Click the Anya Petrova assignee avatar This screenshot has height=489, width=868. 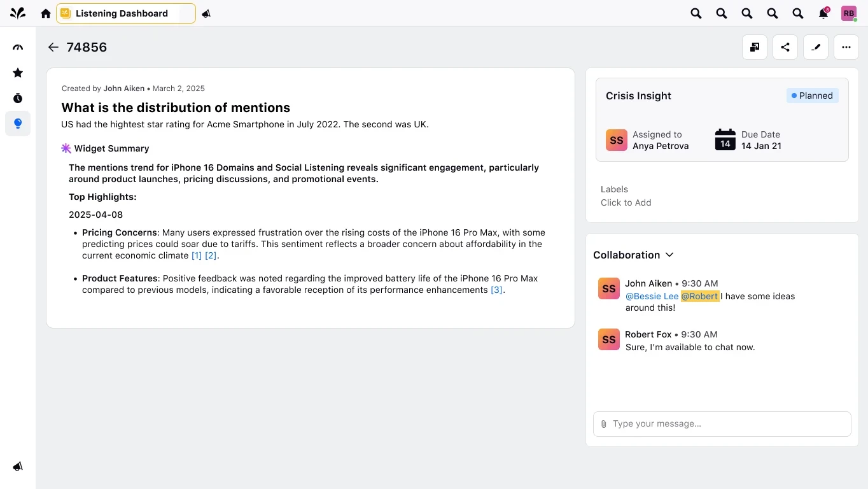[x=617, y=140]
